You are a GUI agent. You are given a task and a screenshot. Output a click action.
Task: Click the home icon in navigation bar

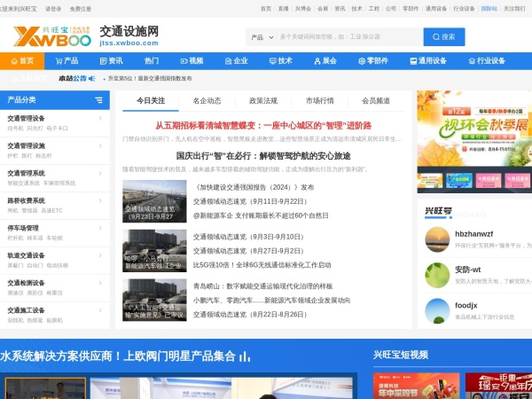point(12,61)
